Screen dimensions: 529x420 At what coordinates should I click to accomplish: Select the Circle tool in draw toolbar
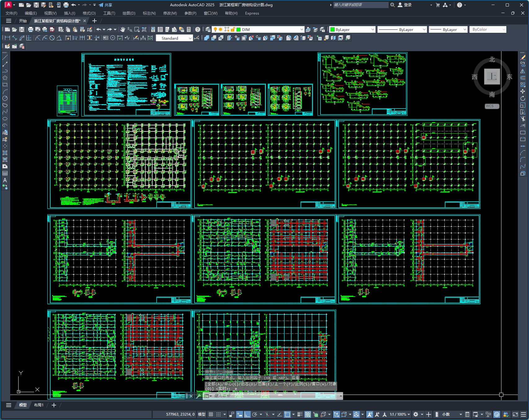click(5, 98)
